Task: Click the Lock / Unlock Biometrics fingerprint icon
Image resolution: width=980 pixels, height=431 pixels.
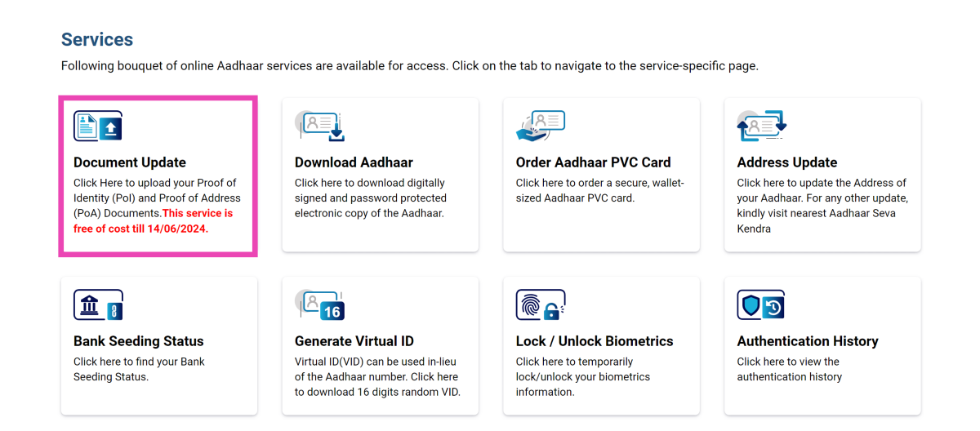Action: [x=541, y=304]
